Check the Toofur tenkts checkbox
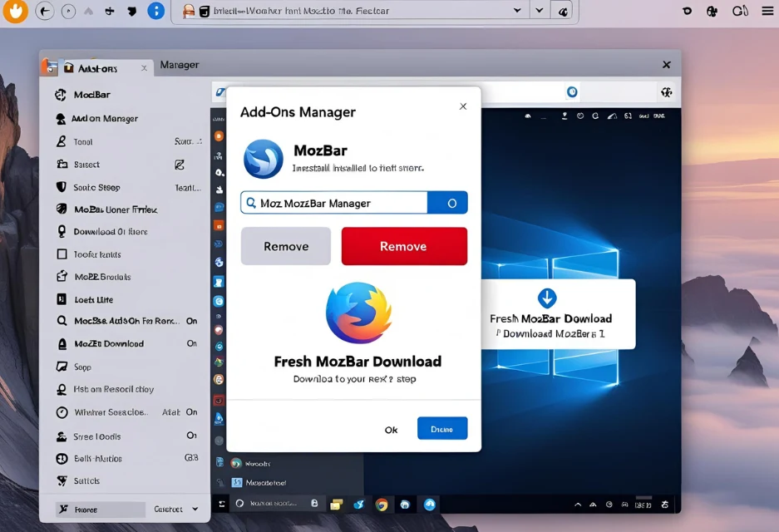The height and width of the screenshot is (532, 779). [x=62, y=254]
